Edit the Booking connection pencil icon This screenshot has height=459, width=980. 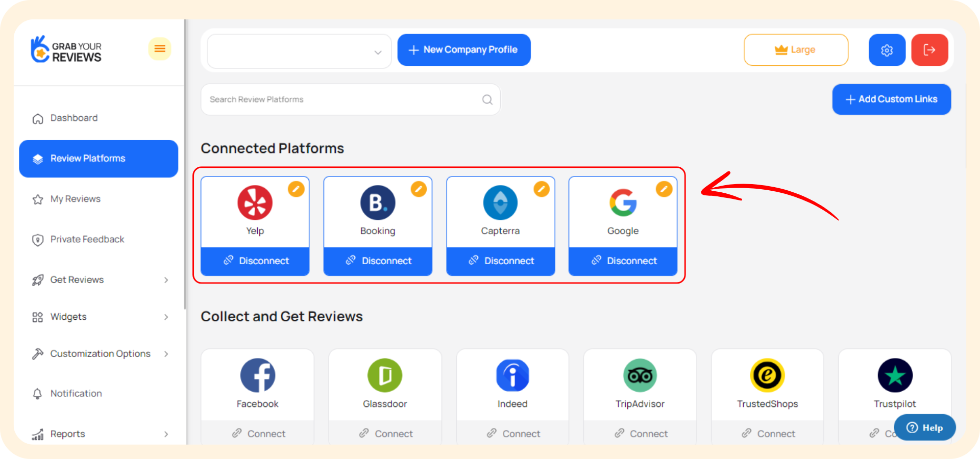(x=419, y=189)
